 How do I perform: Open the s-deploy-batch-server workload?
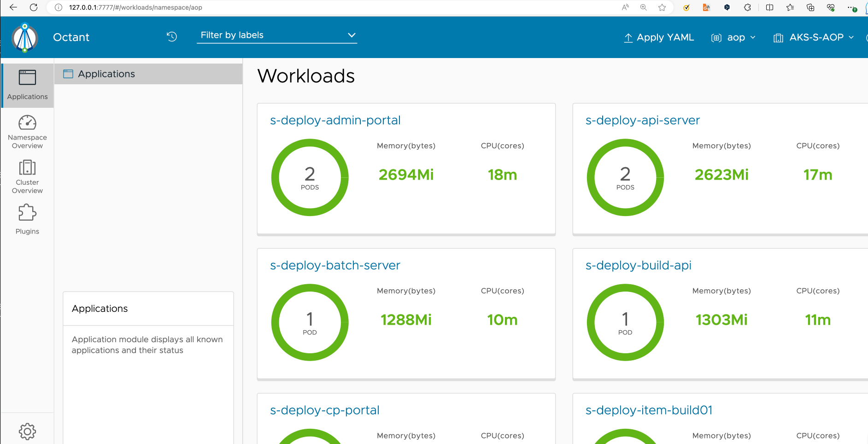pyautogui.click(x=335, y=265)
